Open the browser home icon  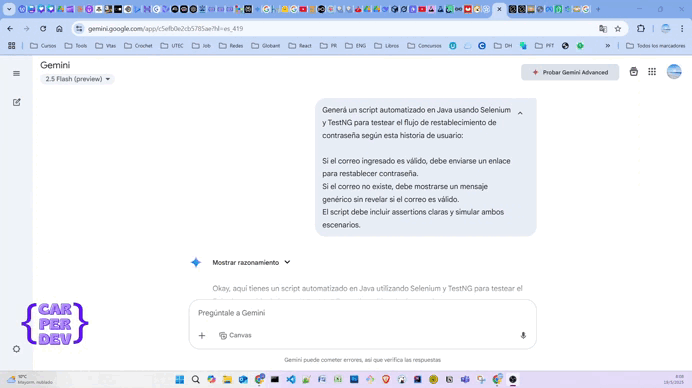point(59,29)
